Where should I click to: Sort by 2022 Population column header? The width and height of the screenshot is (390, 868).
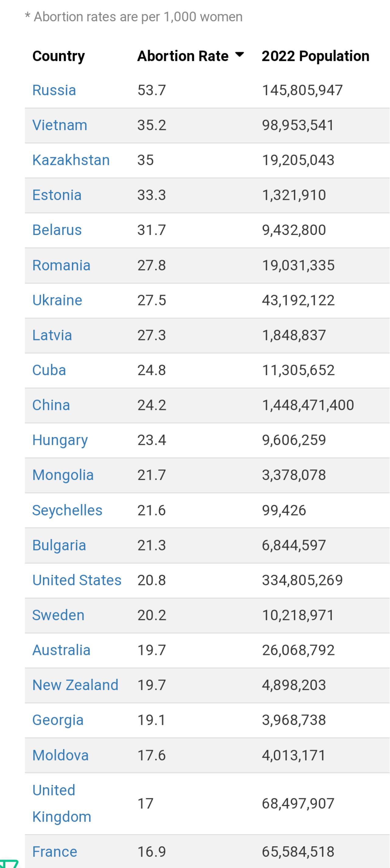315,56
